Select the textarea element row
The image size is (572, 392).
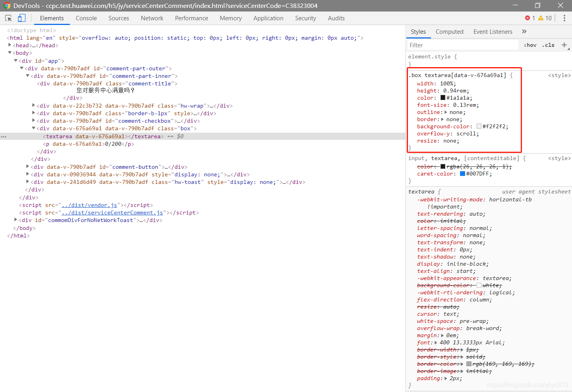coord(203,136)
